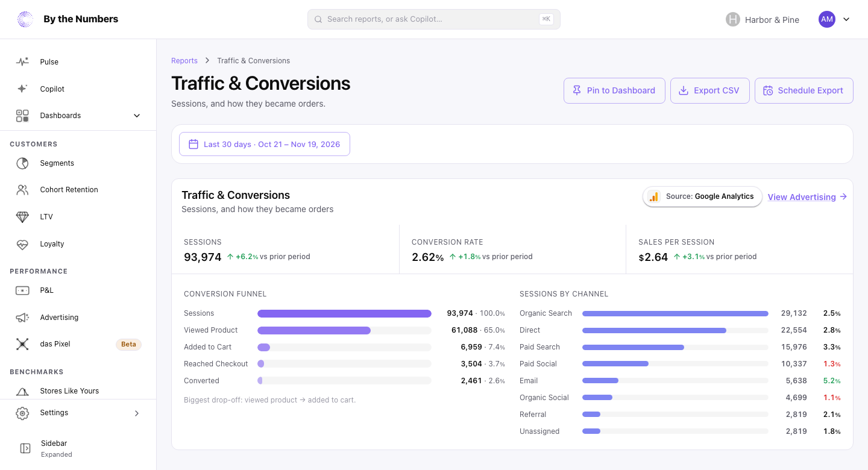Click the das Pixel cross icon
Viewport: 868px width, 470px height.
click(x=22, y=344)
